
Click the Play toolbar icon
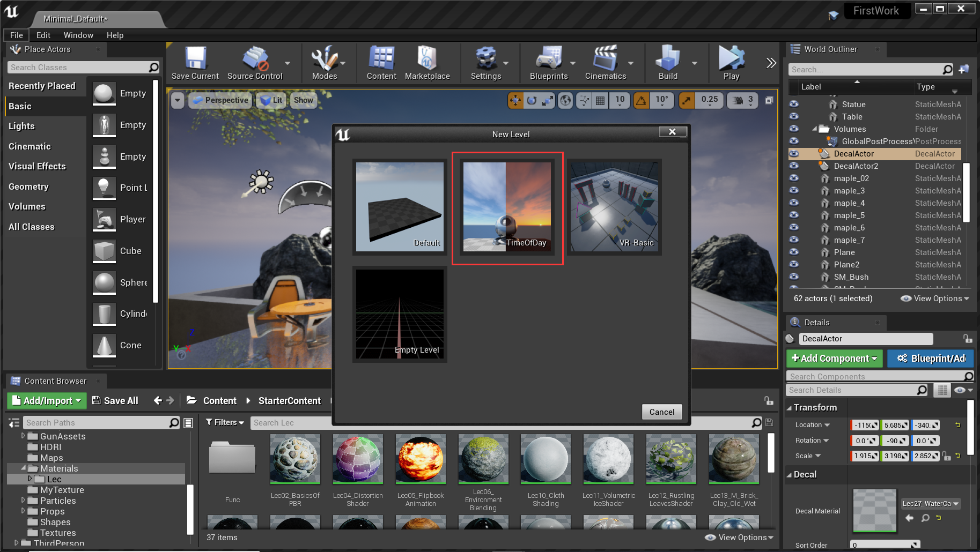coord(731,58)
